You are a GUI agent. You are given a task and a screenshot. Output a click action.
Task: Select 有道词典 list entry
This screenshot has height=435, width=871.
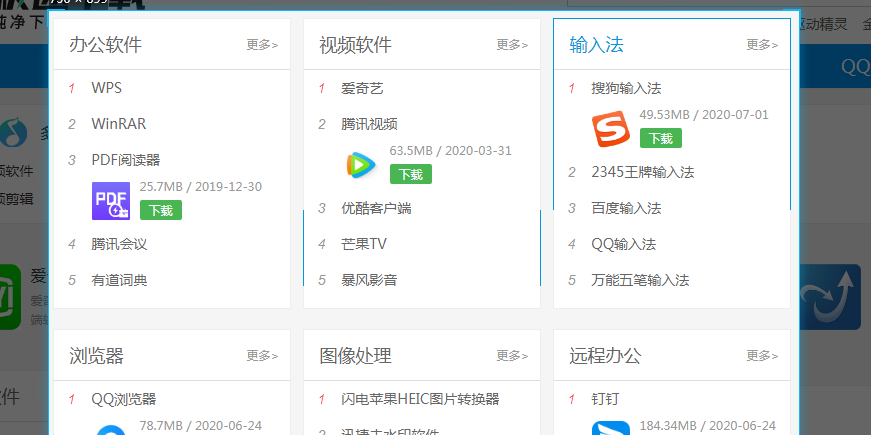(x=119, y=280)
